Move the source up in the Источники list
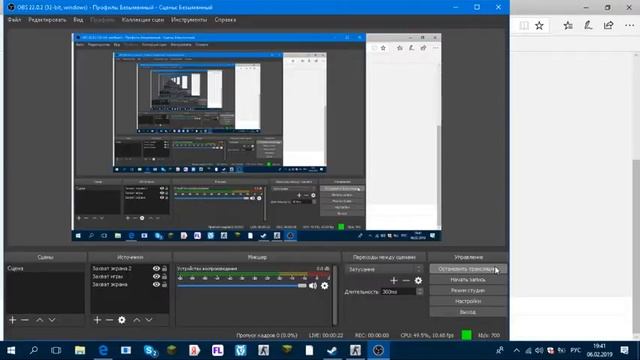This screenshot has height=360, width=640. coord(137,320)
